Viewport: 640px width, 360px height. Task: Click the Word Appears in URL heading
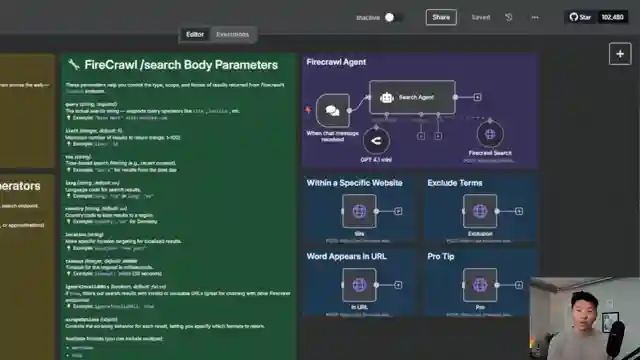[346, 256]
